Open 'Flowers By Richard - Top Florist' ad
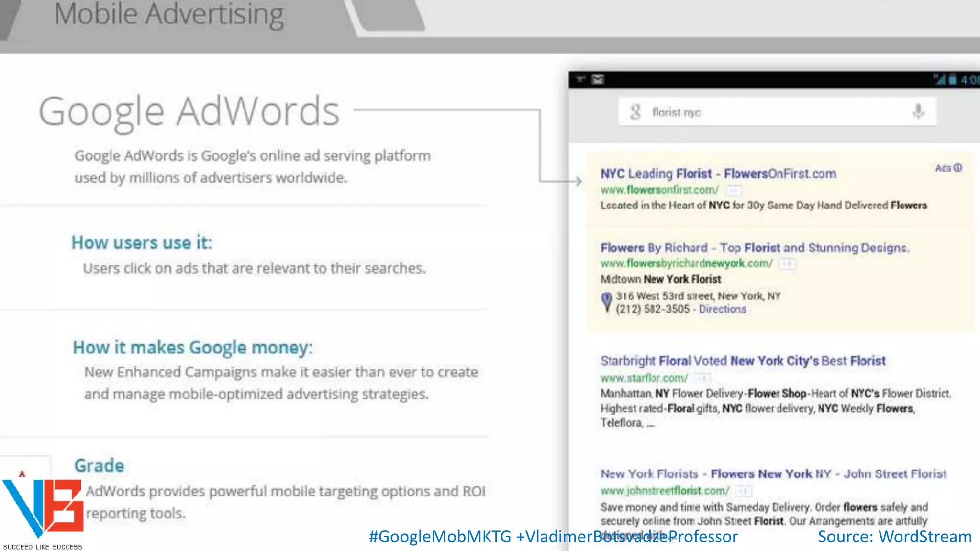Image resolution: width=980 pixels, height=551 pixels. coord(755,248)
